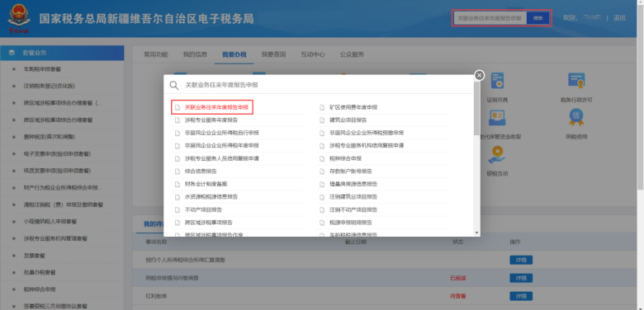Click document icon beside 涉税专业服务年度报告
This screenshot has height=310, width=644.
(x=178, y=120)
